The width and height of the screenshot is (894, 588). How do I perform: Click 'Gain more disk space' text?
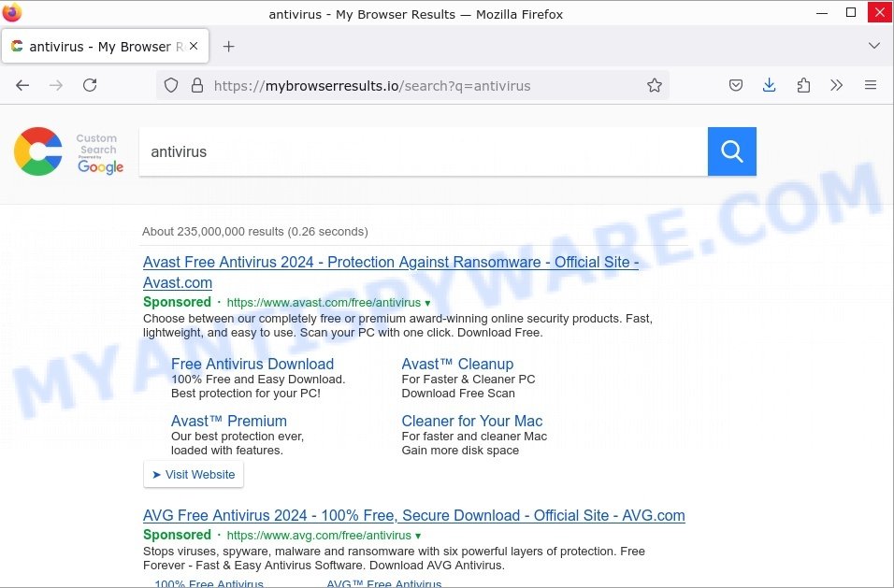460,451
